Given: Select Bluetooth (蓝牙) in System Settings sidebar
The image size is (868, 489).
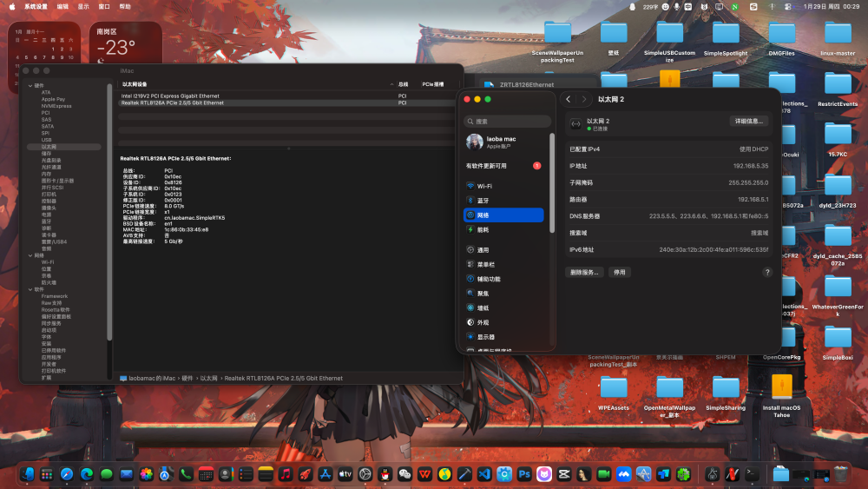Looking at the screenshot, I should (x=503, y=201).
